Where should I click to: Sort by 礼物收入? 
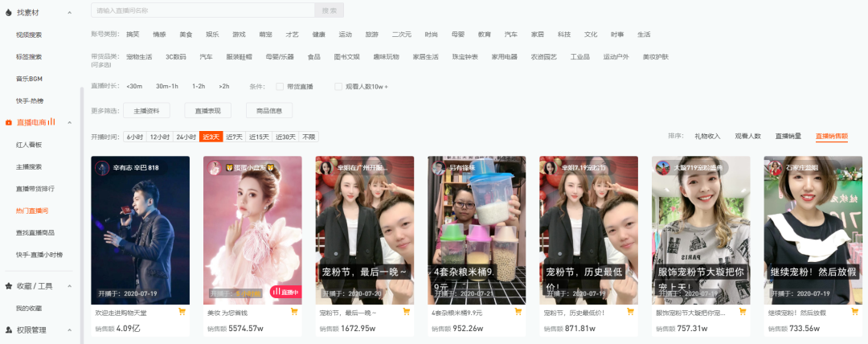coord(707,137)
